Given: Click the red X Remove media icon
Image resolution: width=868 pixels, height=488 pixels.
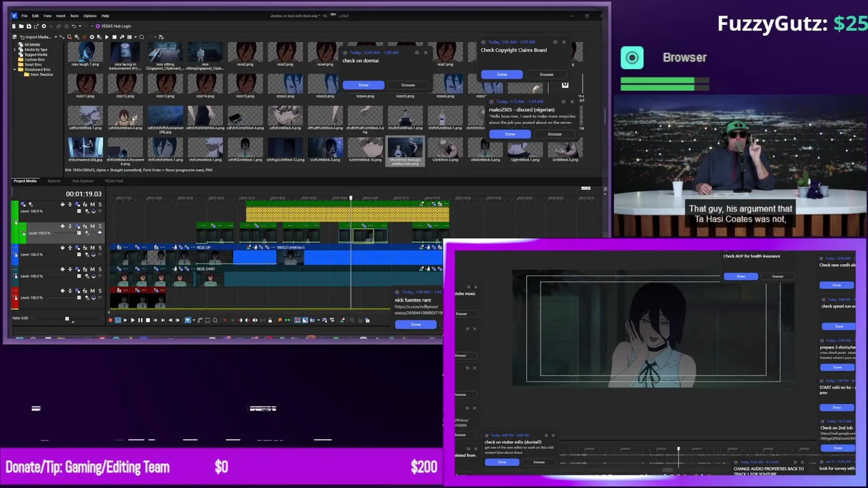Looking at the screenshot, I should (84, 37).
